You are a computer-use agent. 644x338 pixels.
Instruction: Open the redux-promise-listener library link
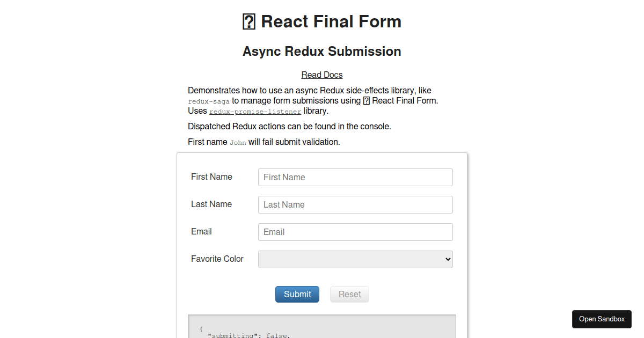[x=255, y=112]
